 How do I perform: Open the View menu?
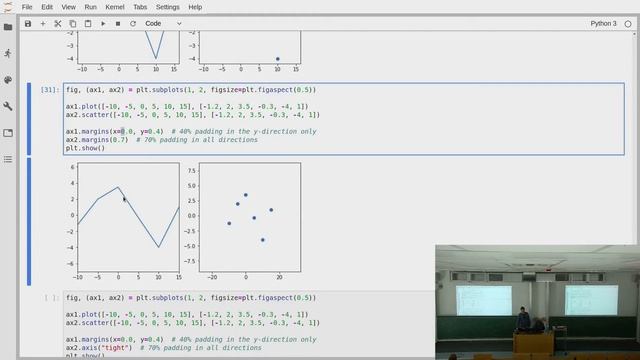[x=69, y=7]
